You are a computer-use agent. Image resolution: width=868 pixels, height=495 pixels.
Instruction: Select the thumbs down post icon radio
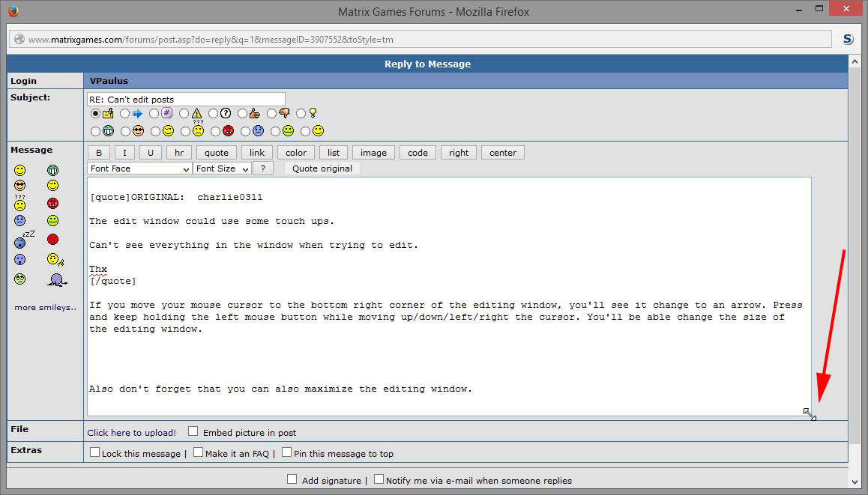tap(271, 113)
